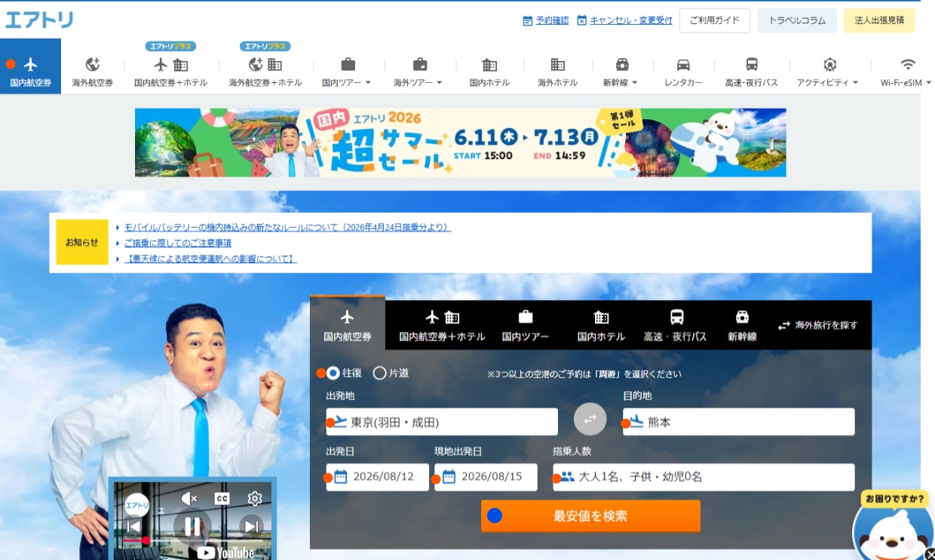
Task: Click the 目的地 field 熊本
Action: pyautogui.click(x=739, y=422)
